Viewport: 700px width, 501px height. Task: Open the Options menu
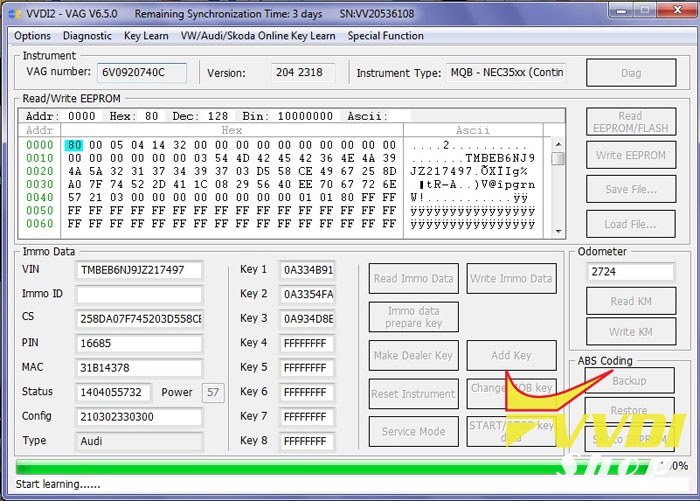(x=32, y=36)
